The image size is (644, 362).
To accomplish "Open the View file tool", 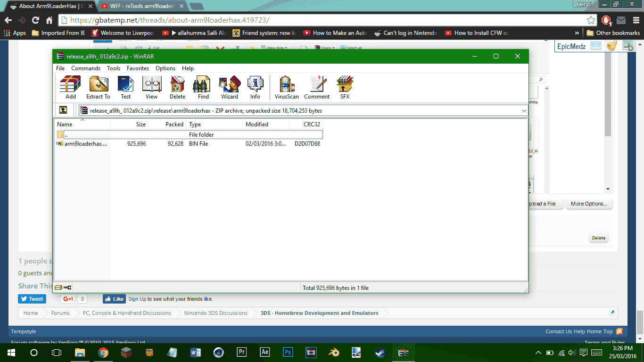I will [151, 88].
